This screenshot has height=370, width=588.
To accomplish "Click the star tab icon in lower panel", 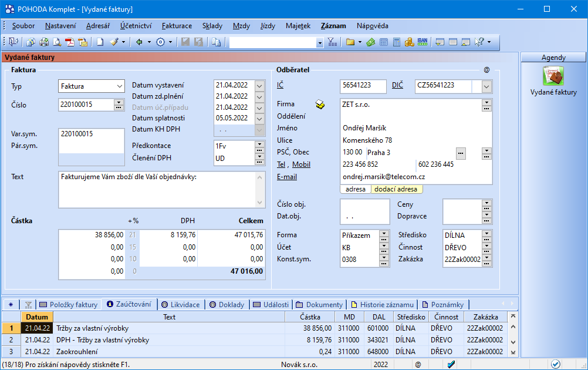I will 11,304.
